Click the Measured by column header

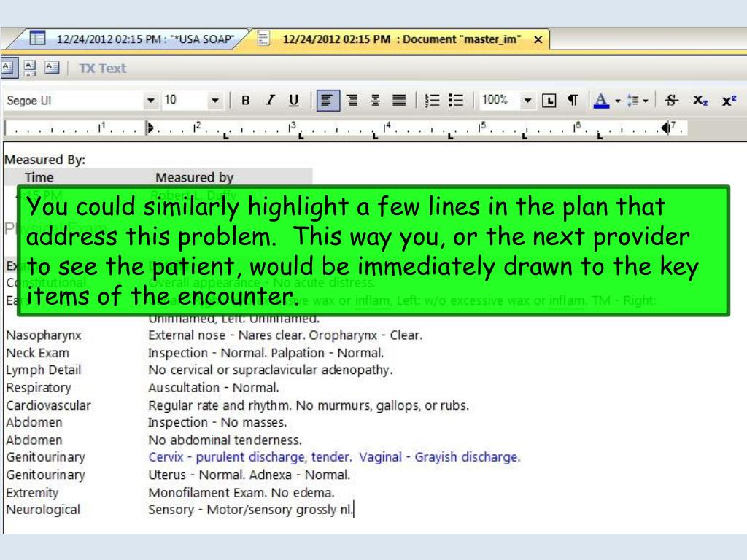click(x=194, y=178)
